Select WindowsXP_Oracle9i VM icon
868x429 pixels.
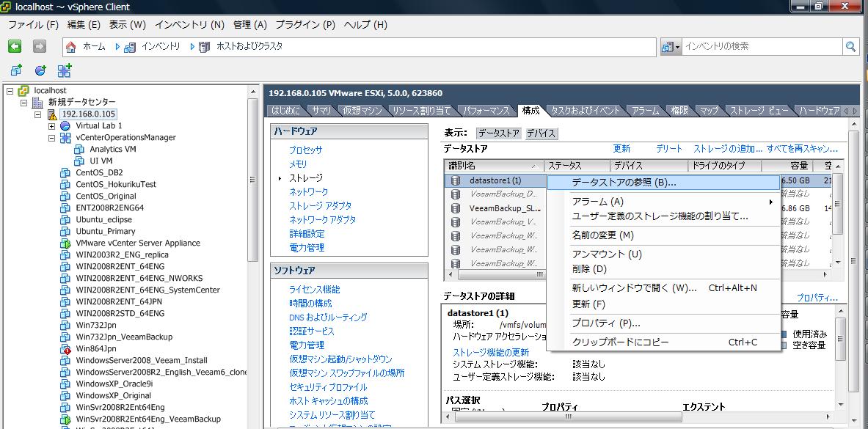click(65, 384)
